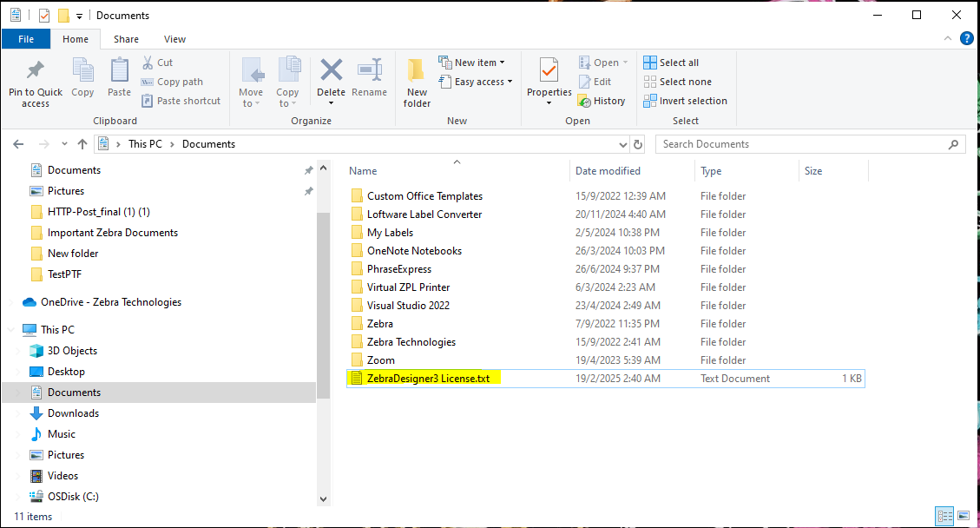Select Custom Office Templates folder

tap(424, 195)
